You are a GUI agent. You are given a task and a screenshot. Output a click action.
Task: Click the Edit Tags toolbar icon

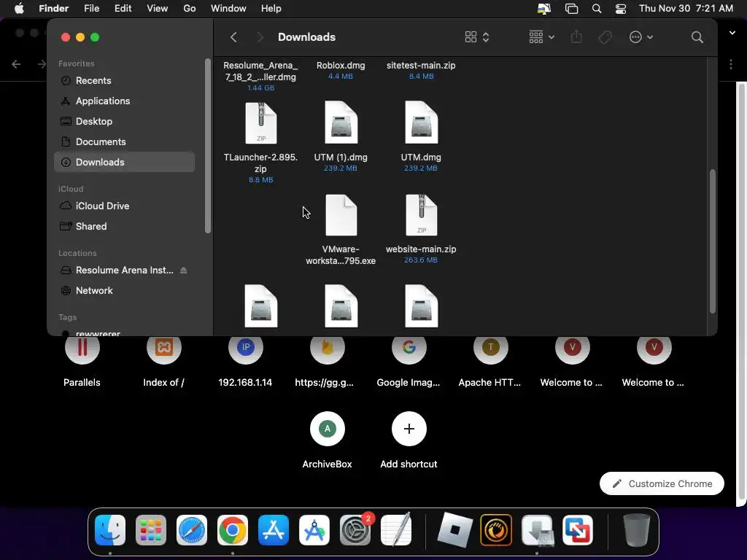coord(605,37)
